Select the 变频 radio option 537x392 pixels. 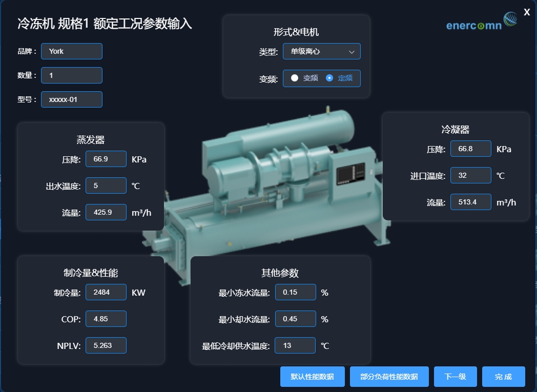pyautogui.click(x=295, y=78)
